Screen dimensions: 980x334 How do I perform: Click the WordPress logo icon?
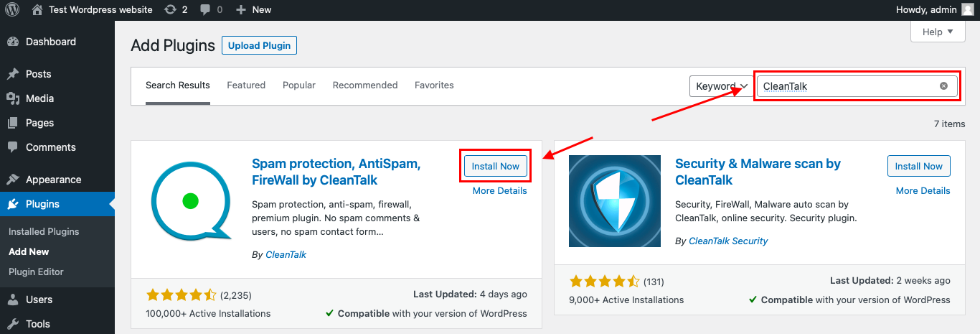click(13, 9)
